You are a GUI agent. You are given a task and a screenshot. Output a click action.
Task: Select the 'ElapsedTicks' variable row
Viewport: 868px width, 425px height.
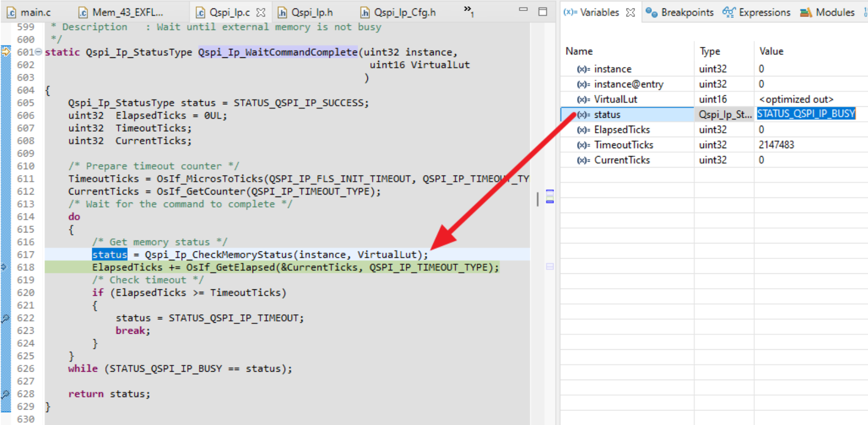click(x=714, y=130)
